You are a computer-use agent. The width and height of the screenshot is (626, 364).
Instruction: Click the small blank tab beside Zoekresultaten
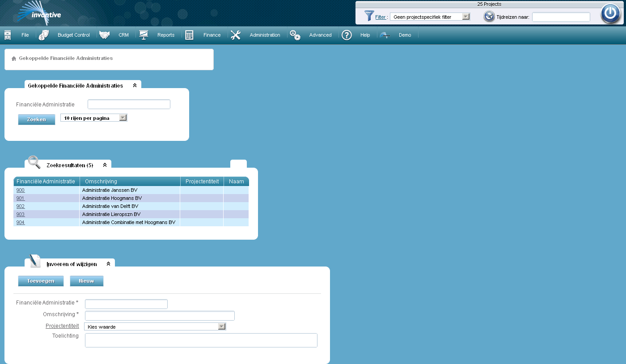pos(238,164)
